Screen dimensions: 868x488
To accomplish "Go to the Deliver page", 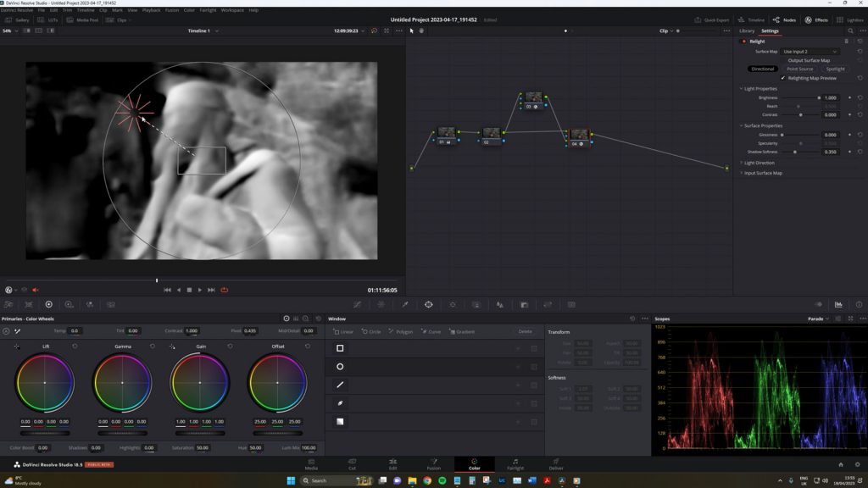I will point(556,464).
